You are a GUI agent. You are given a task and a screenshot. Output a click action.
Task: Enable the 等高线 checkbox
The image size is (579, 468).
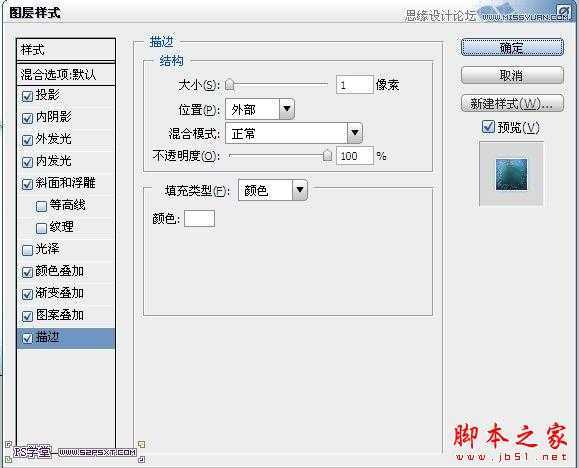[41, 206]
